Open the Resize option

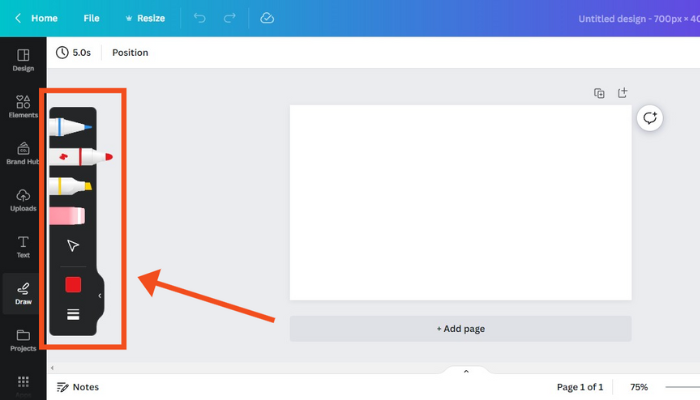(x=145, y=18)
